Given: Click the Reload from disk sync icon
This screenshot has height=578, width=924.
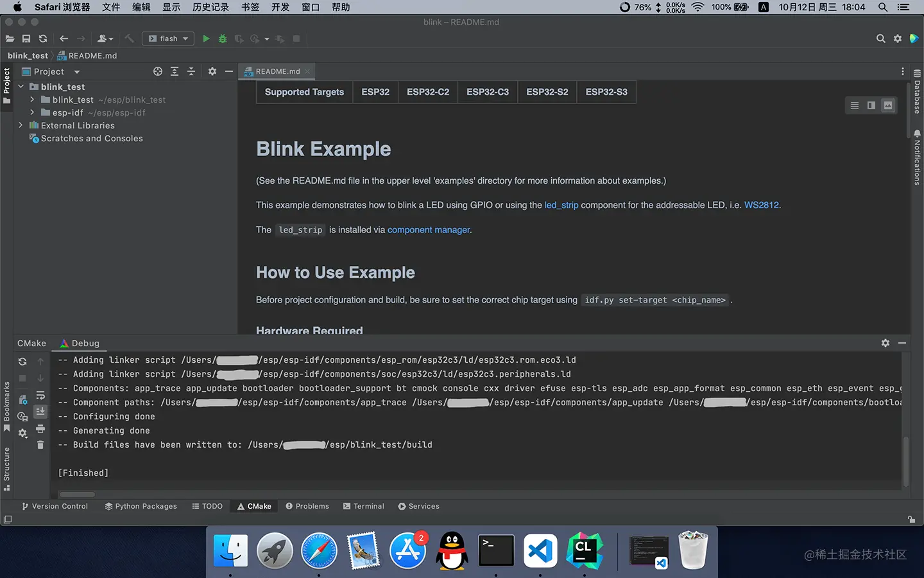Looking at the screenshot, I should click(43, 39).
